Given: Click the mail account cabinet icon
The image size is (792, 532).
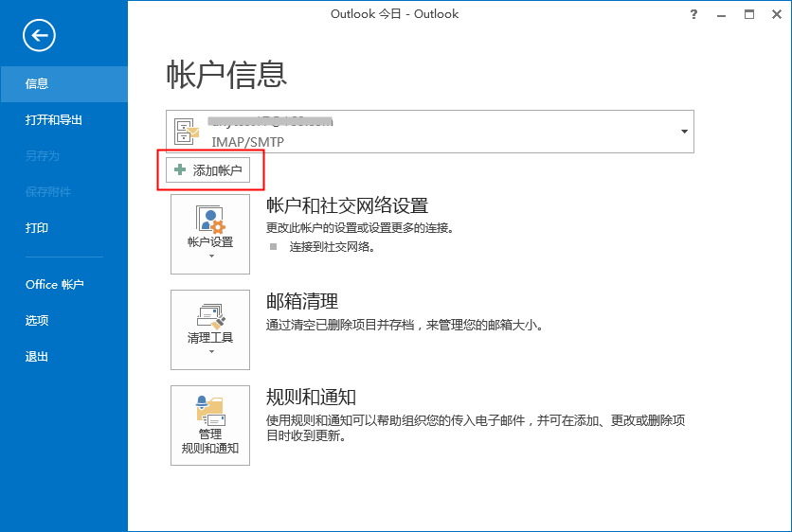Looking at the screenshot, I should [x=187, y=132].
